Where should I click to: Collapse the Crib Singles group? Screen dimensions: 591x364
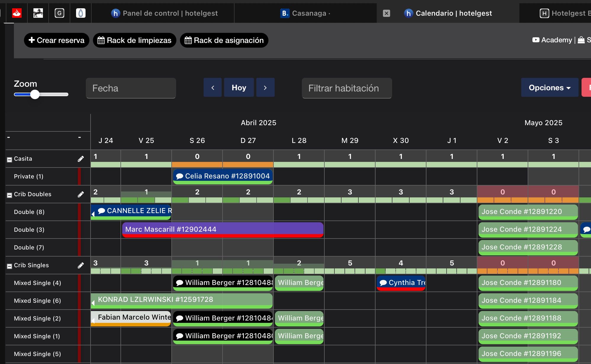pos(9,266)
